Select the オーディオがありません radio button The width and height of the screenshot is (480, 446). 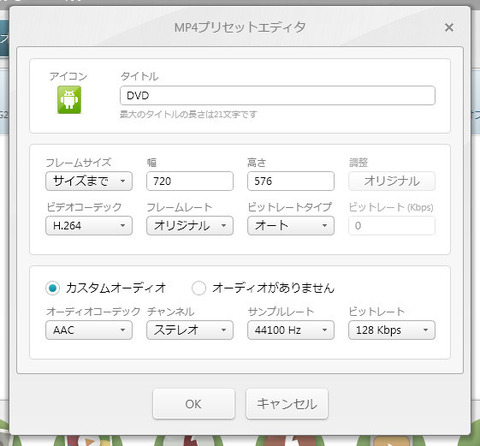(x=199, y=288)
